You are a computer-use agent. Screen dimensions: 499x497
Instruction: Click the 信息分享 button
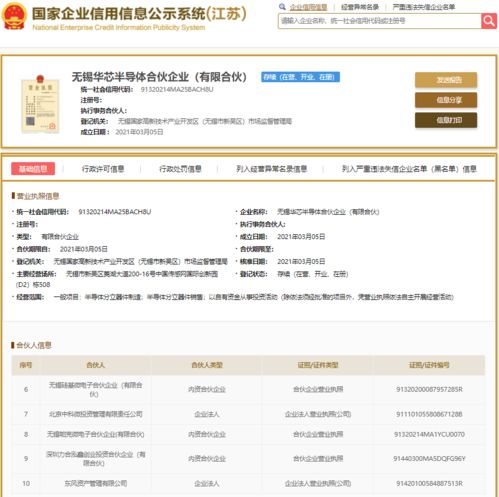click(x=446, y=100)
